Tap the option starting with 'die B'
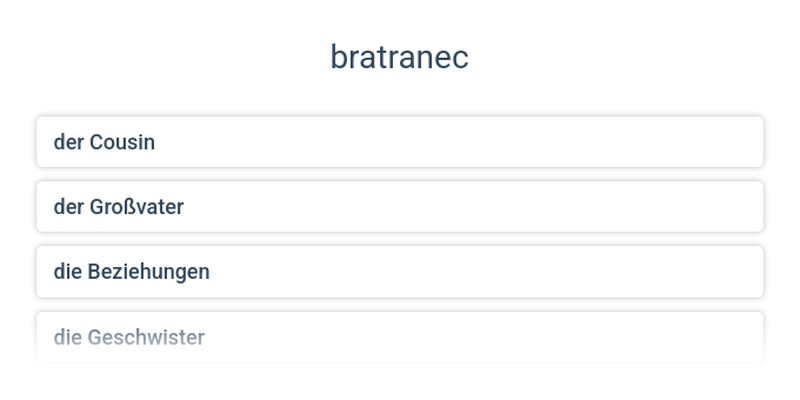This screenshot has width=800, height=400. click(400, 272)
